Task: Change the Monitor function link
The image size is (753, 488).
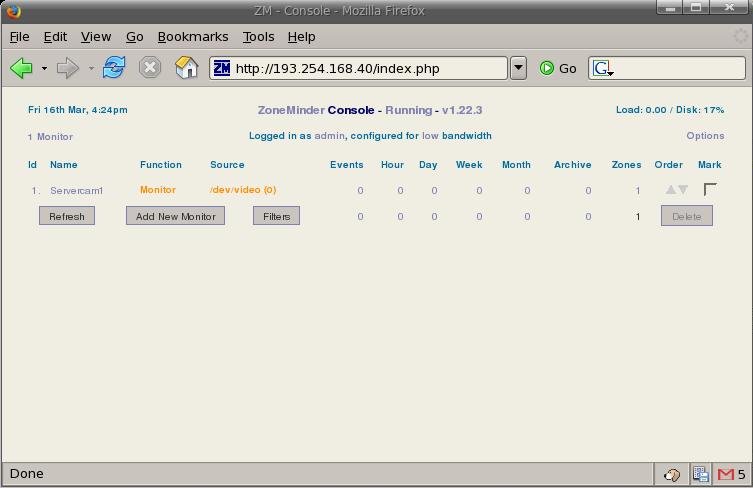Action: coord(158,190)
